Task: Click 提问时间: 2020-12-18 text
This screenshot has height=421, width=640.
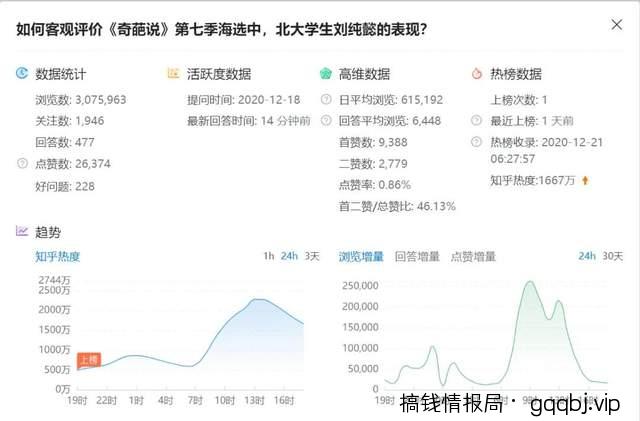Action: (x=244, y=100)
